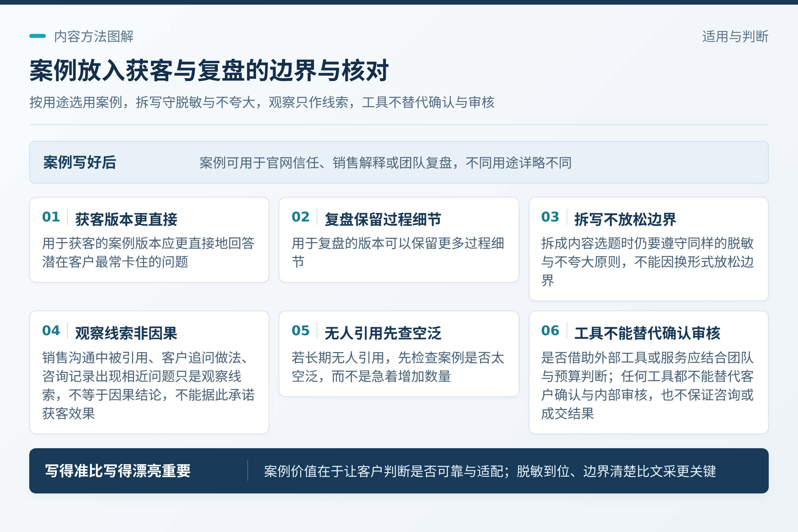Click the '内容方法图解' header label
Screen dimensions: 798x532
[x=94, y=36]
